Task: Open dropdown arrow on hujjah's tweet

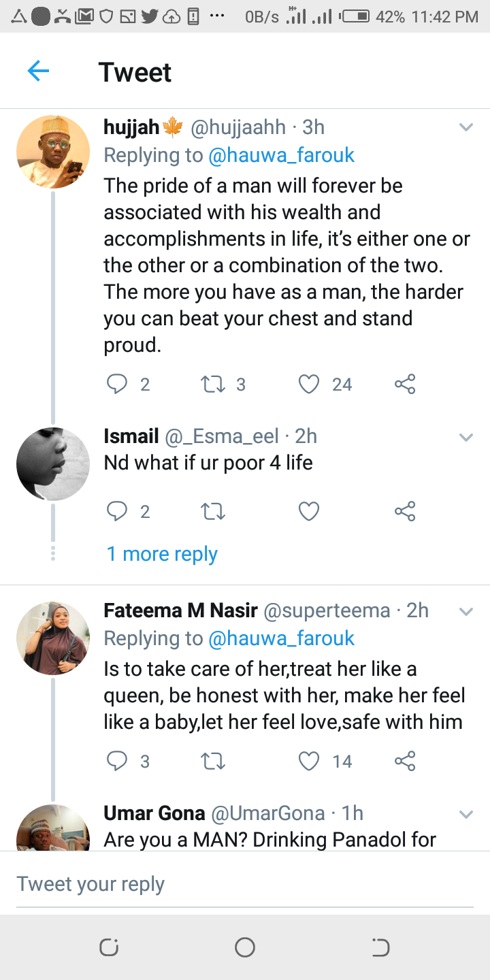Action: (466, 127)
